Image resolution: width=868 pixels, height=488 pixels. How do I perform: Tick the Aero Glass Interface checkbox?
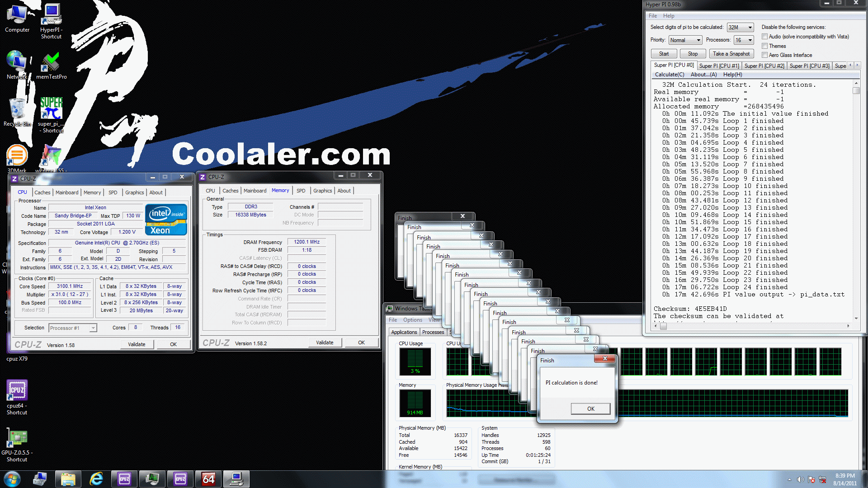(764, 55)
